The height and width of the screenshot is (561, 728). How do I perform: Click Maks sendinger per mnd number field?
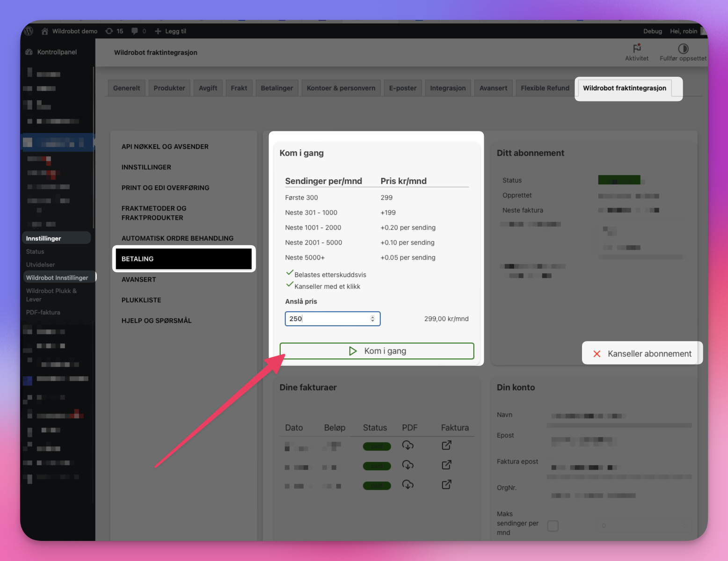[644, 525]
